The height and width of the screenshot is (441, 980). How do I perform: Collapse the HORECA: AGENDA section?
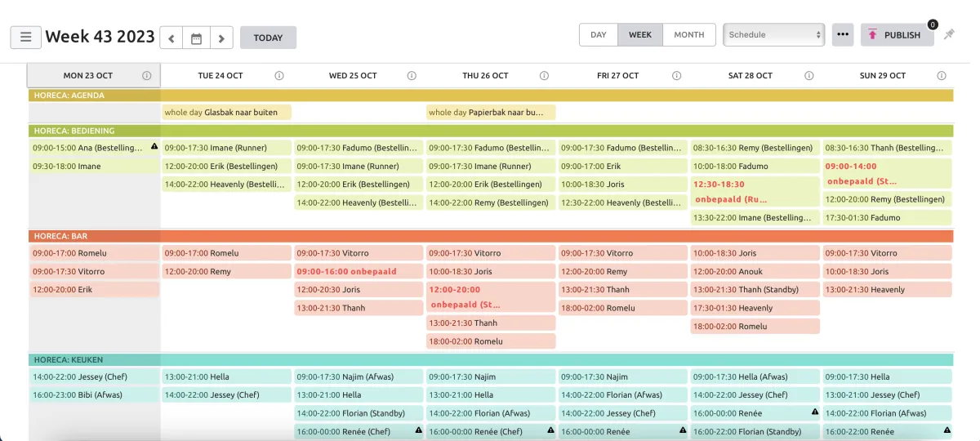pyautogui.click(x=490, y=95)
